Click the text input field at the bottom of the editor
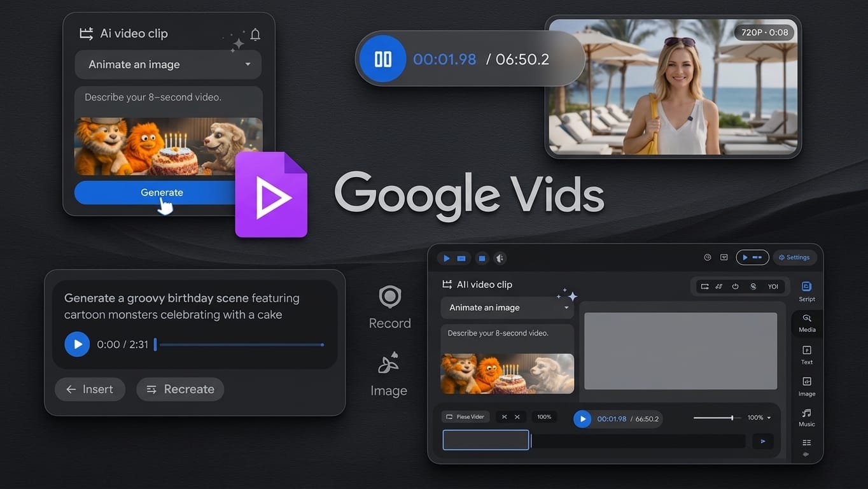This screenshot has width=868, height=489. tap(485, 439)
